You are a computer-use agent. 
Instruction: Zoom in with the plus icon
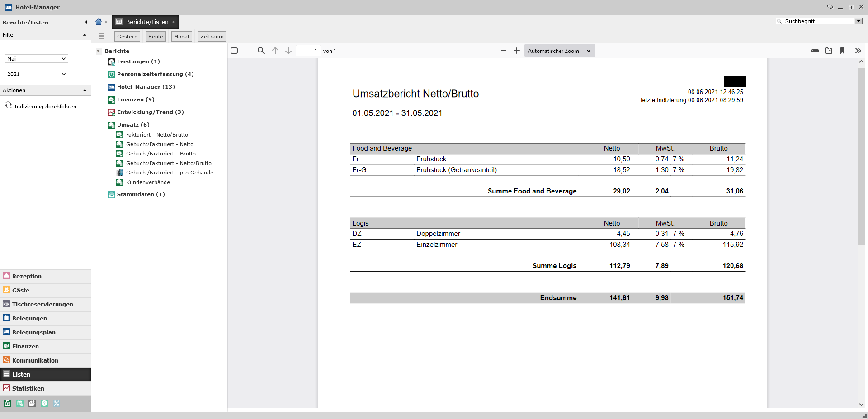(x=517, y=51)
